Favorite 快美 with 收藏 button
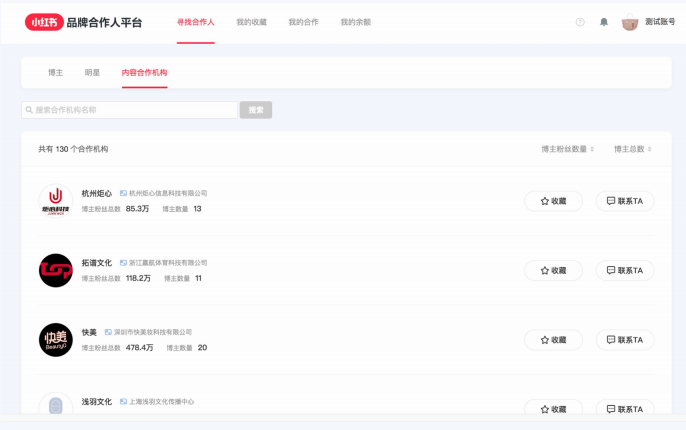Viewport: 686px width, 430px height. 553,340
